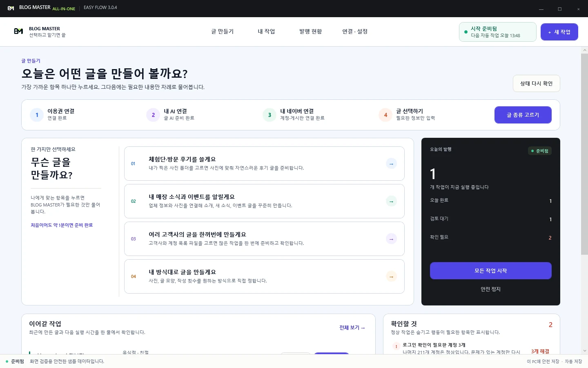Click the 자동 저장 text in the status bar
Screen dimensions: 588x368
[573, 361]
